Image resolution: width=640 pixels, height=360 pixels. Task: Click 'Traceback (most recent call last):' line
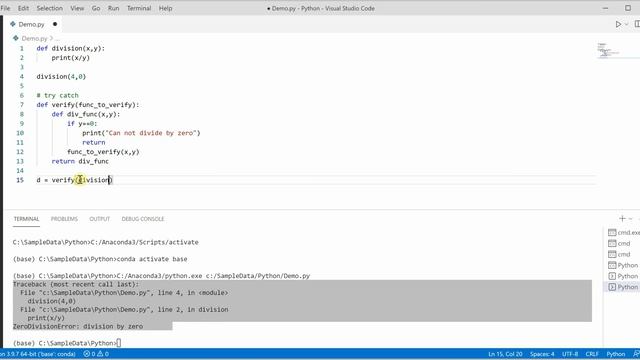[x=76, y=284]
